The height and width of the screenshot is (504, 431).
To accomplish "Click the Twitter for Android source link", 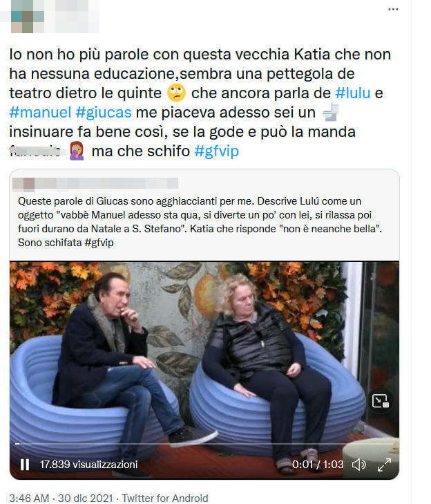I will click(165, 498).
